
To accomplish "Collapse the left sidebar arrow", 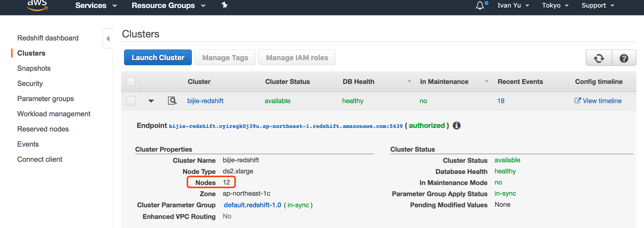I will tap(108, 38).
